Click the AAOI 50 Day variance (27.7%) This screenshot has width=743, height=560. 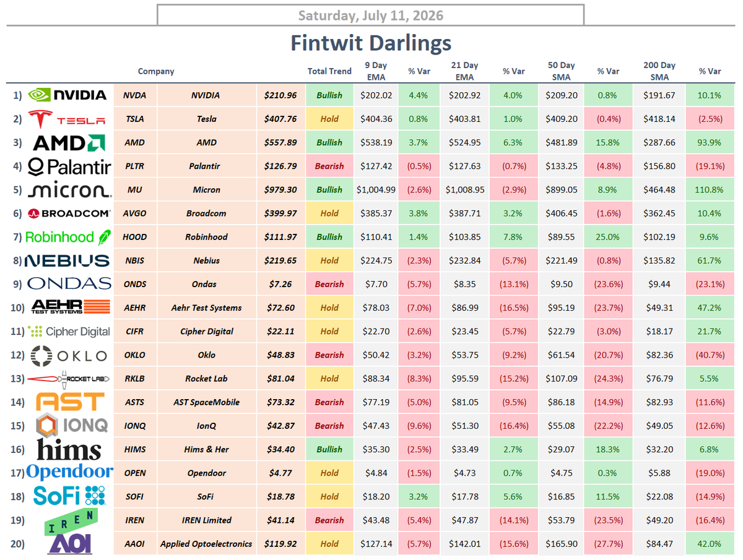click(x=608, y=544)
